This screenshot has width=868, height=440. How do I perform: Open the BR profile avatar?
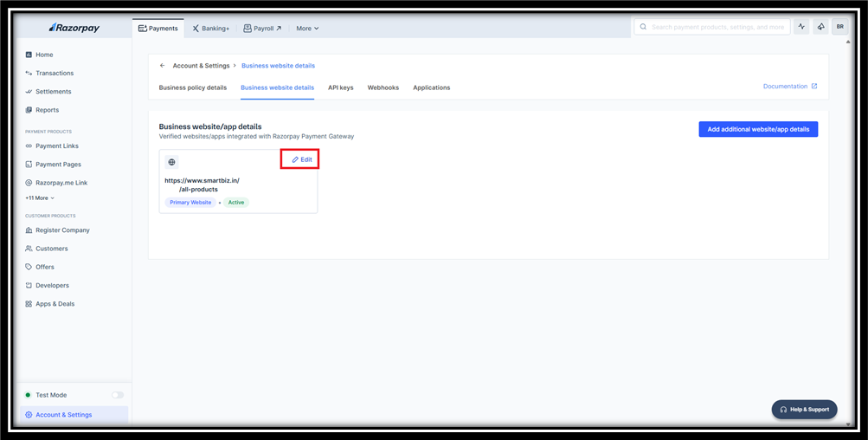(839, 28)
